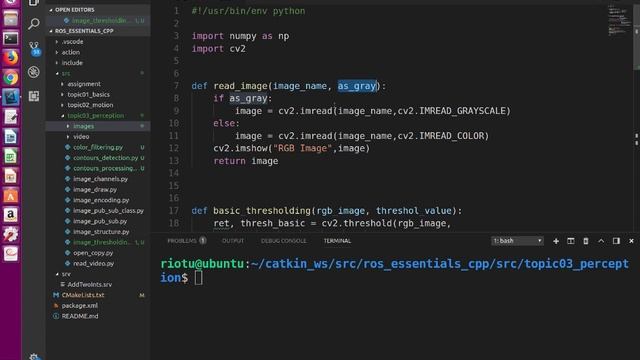The image size is (640, 360).
Task: Expand the assignment folder
Action: pyautogui.click(x=98, y=84)
